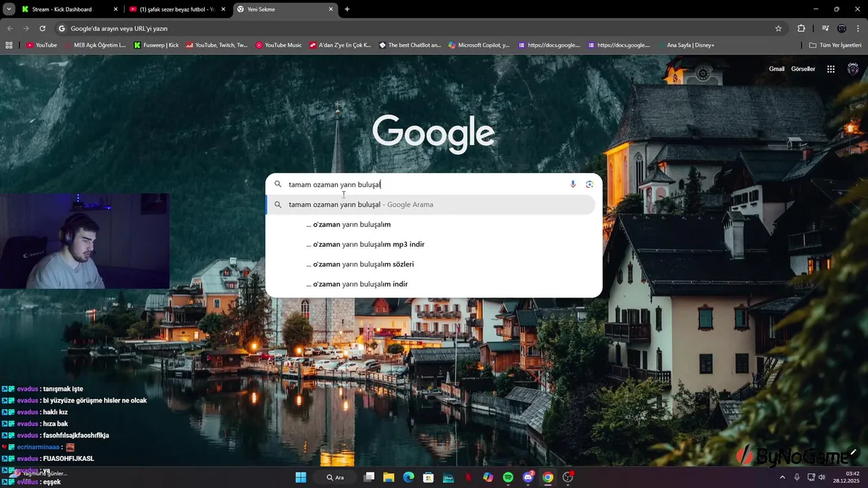Viewport: 868px width, 488px height.
Task: Click the pencil icon to customize Chrome page
Action: 853,453
